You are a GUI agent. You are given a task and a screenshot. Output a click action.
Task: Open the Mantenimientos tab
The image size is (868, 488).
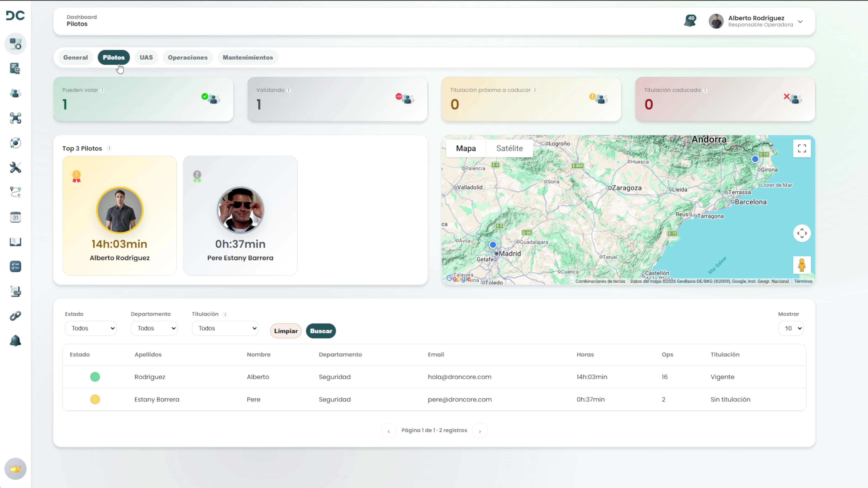248,58
